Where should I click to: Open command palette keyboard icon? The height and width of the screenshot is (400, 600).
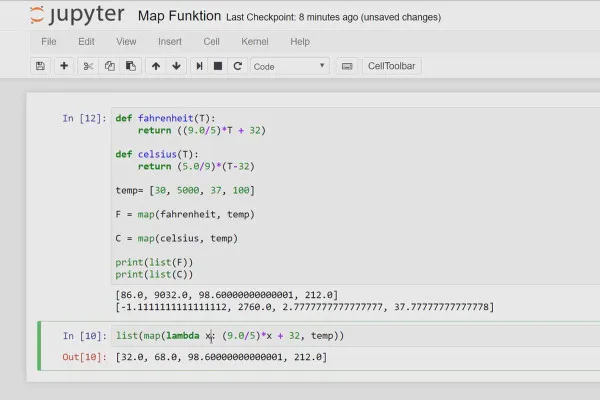pos(347,66)
